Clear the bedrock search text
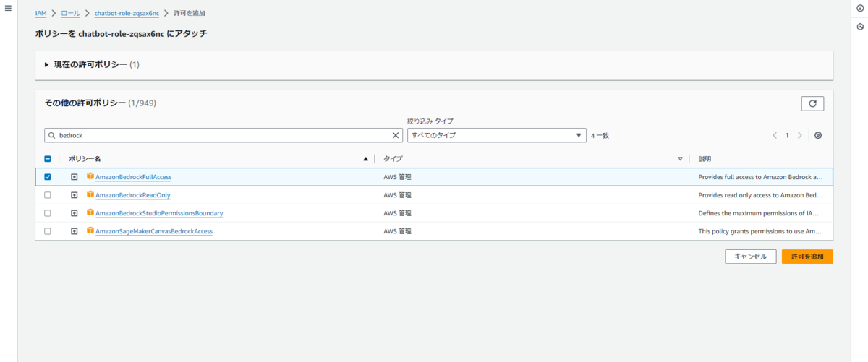The width and height of the screenshot is (868, 362). (x=396, y=135)
